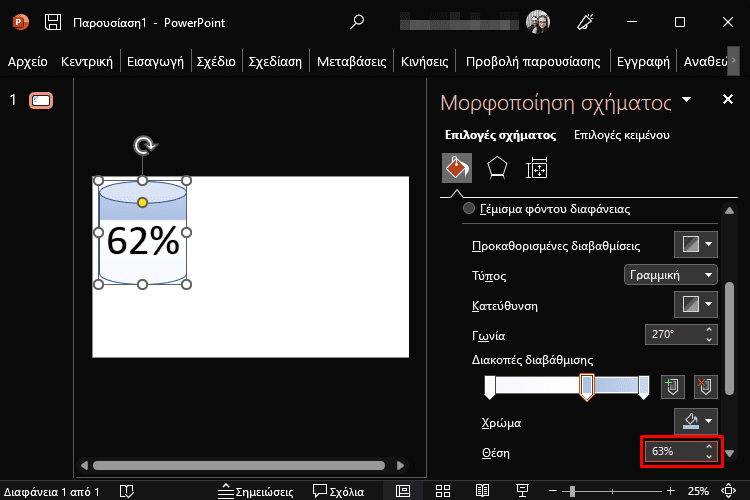Image resolution: width=750 pixels, height=500 pixels.
Task: Switch to Reading view book icon
Action: [482, 491]
